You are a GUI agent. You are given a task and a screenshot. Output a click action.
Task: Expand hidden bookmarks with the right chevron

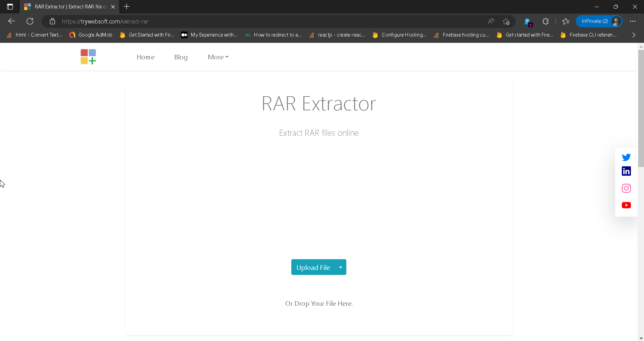click(634, 35)
